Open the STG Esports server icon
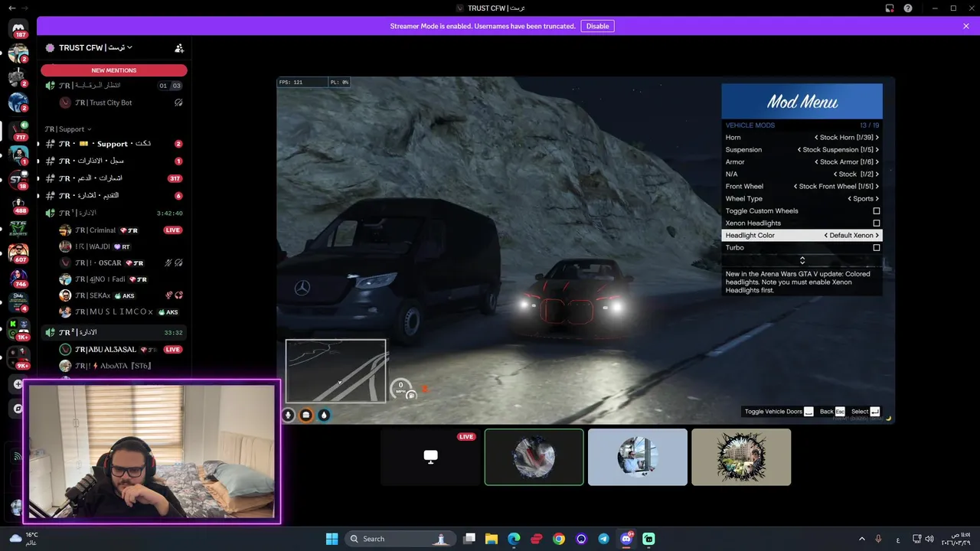 pos(18,228)
